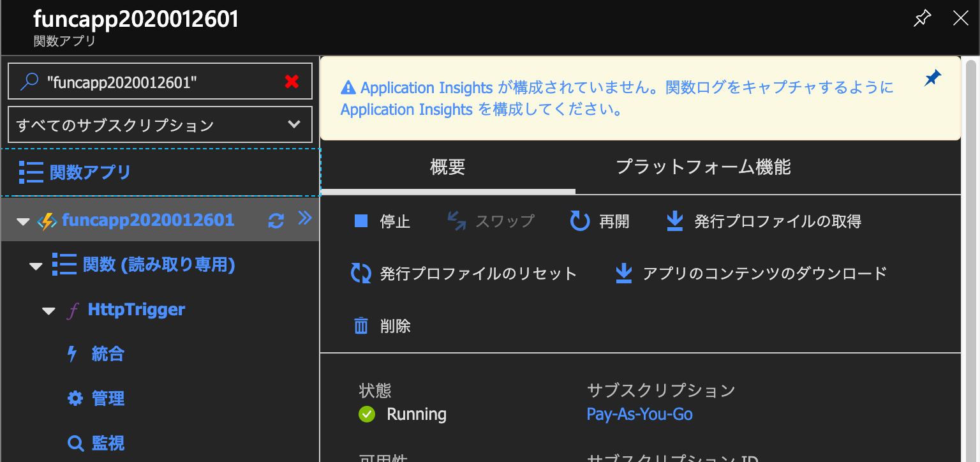Click the サブスクリプション label
The width and height of the screenshot is (980, 462).
point(661,391)
